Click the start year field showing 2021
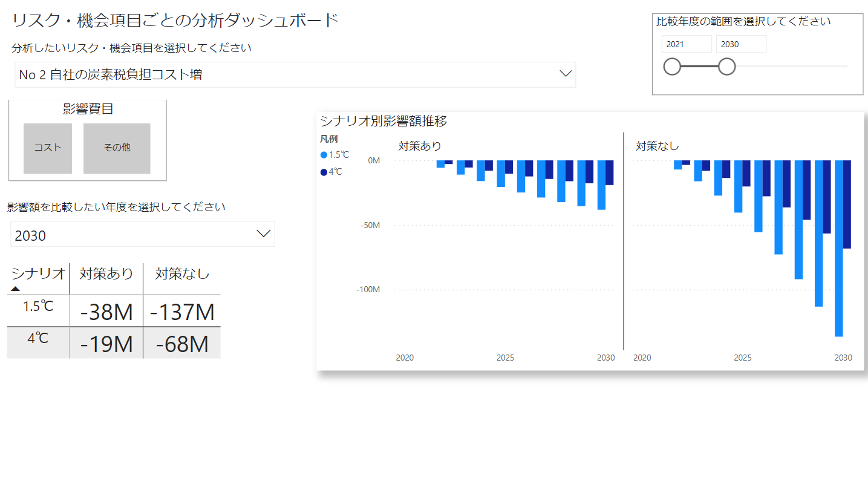The height and width of the screenshot is (484, 868). coord(686,44)
